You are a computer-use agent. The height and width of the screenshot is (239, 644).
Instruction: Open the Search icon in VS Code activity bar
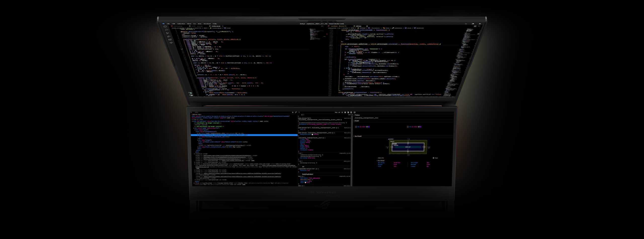click(167, 30)
